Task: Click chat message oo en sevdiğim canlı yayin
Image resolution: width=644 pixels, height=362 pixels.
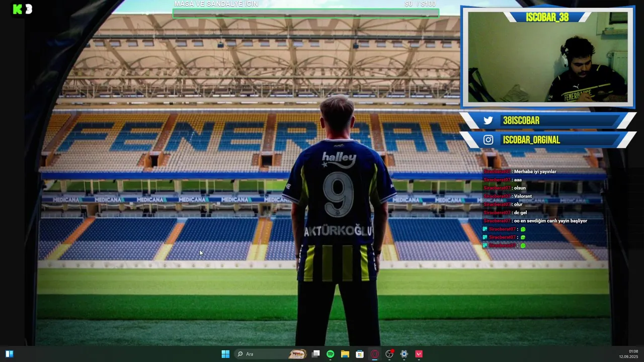Action: pos(550,221)
